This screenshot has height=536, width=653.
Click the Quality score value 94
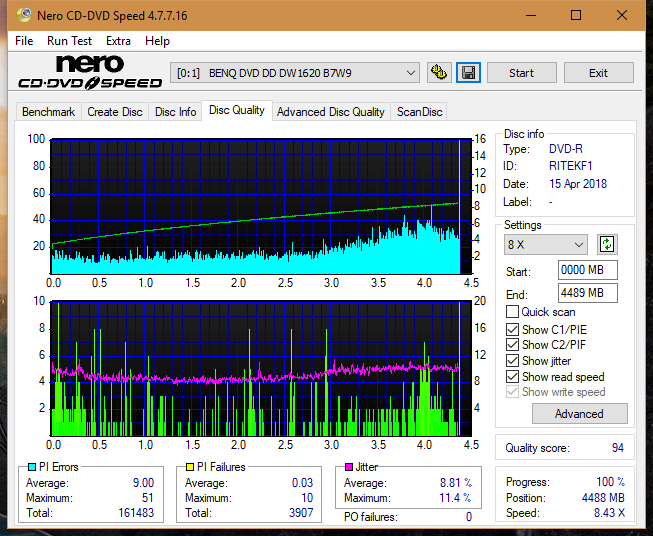click(618, 448)
